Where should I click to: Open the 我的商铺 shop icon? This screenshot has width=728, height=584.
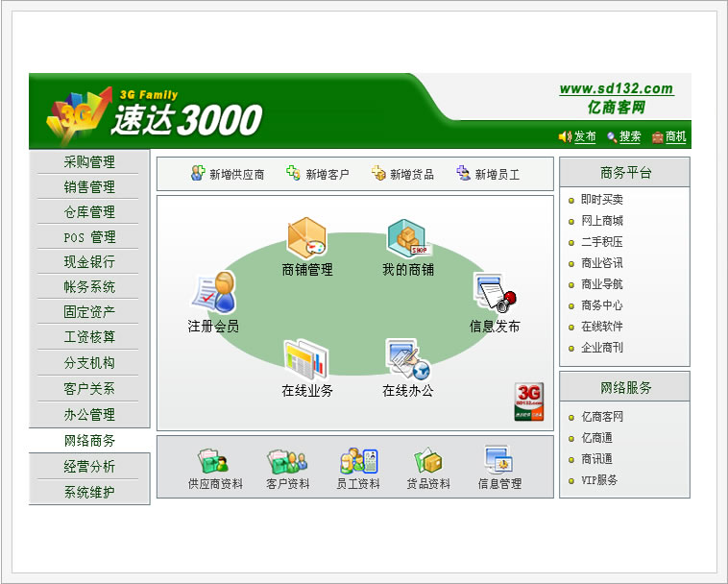pos(408,238)
